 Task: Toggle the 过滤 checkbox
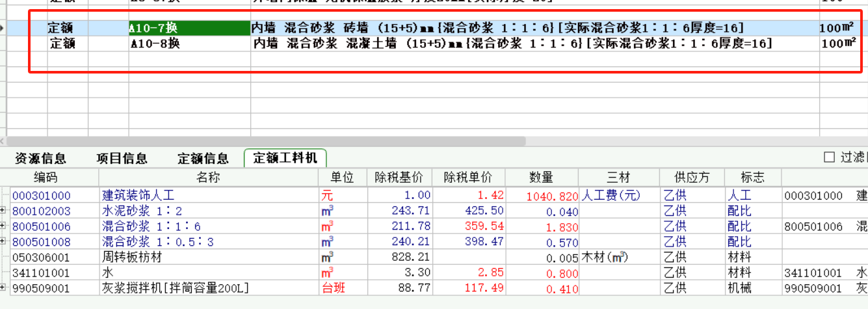829,157
